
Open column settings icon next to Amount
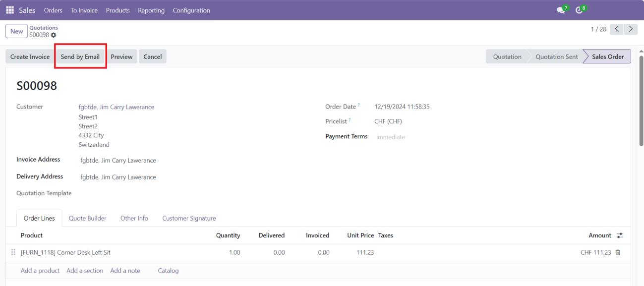(618, 235)
